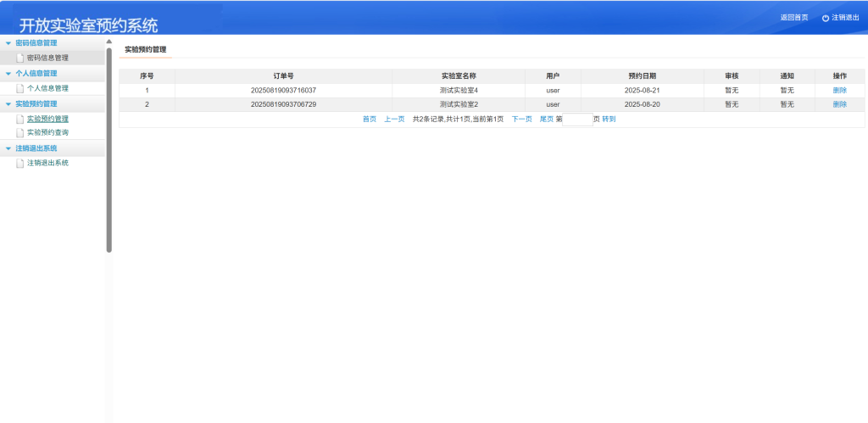Click order number 20250819093716037
This screenshot has height=423, width=868.
283,90
